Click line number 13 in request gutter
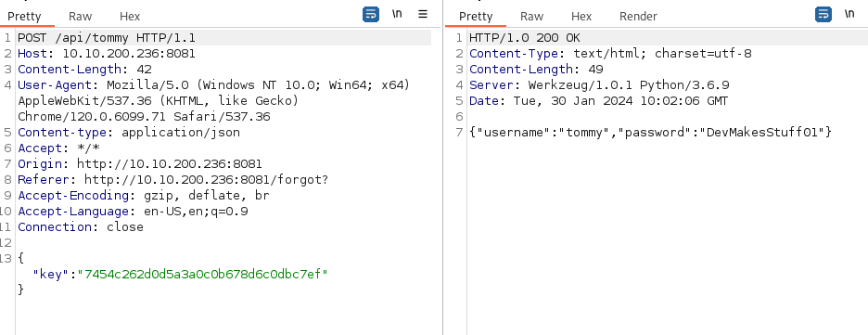The width and height of the screenshot is (868, 335). [6, 259]
